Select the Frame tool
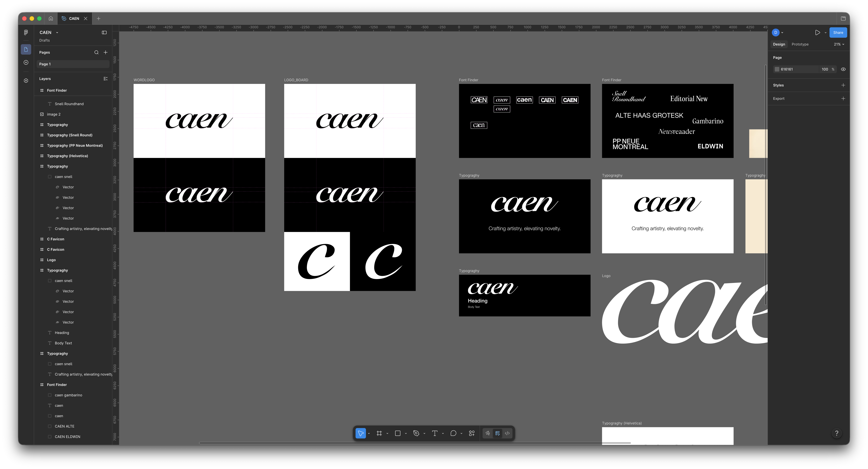This screenshot has width=868, height=469. [379, 433]
